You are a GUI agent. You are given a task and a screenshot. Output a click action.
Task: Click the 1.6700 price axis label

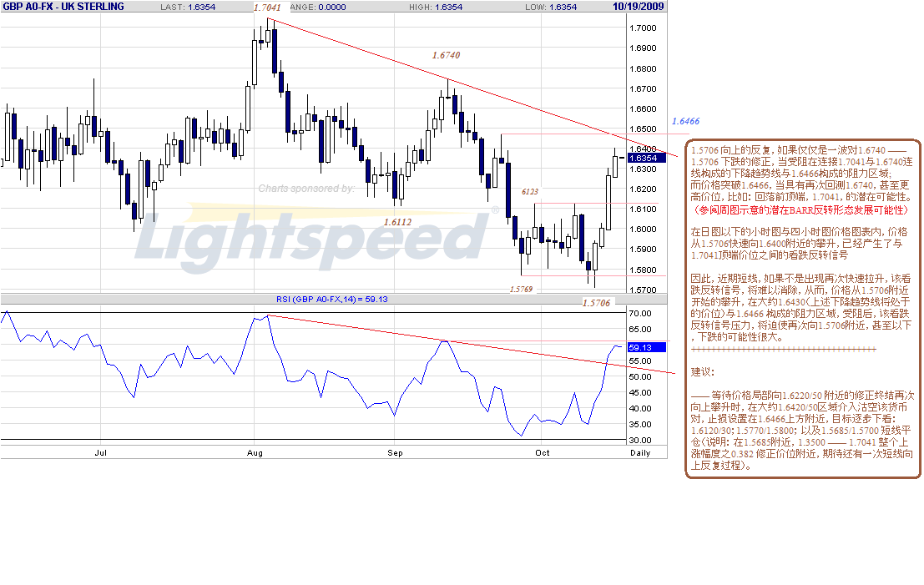(643, 88)
